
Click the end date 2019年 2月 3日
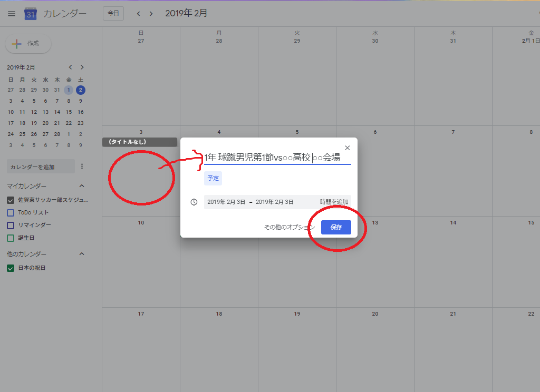click(274, 202)
